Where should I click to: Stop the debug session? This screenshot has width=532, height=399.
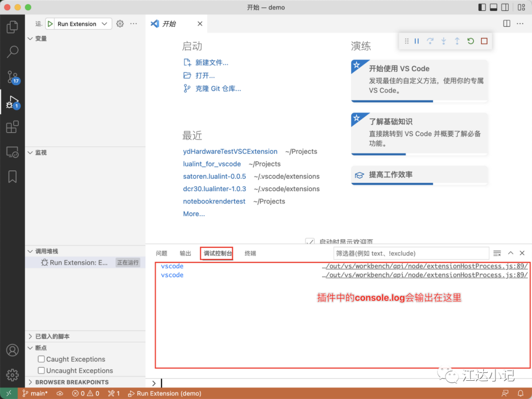[x=484, y=41]
